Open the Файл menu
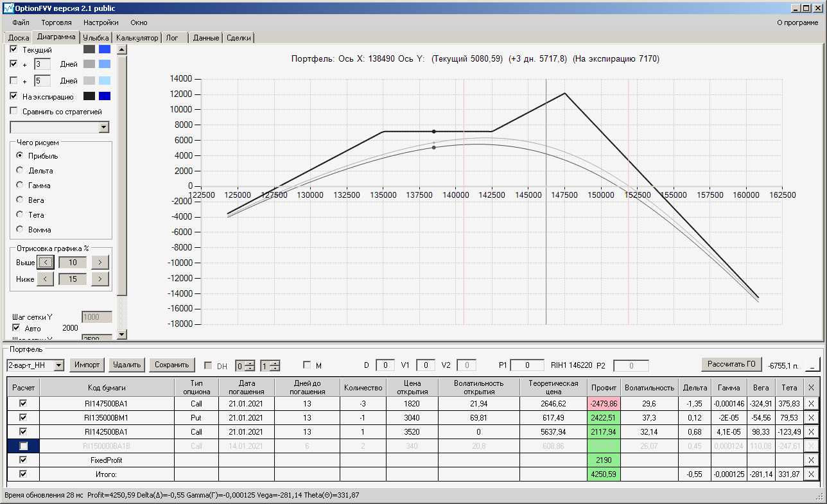 point(21,22)
